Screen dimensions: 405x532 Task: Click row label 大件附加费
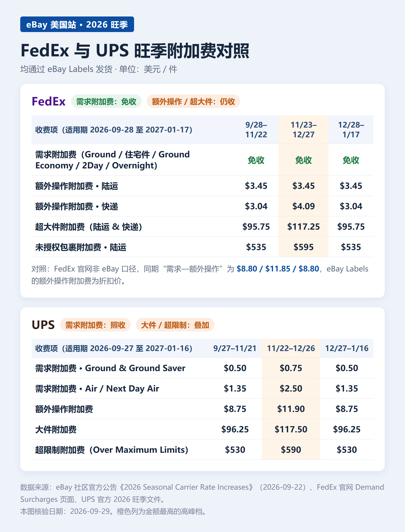[56, 429]
